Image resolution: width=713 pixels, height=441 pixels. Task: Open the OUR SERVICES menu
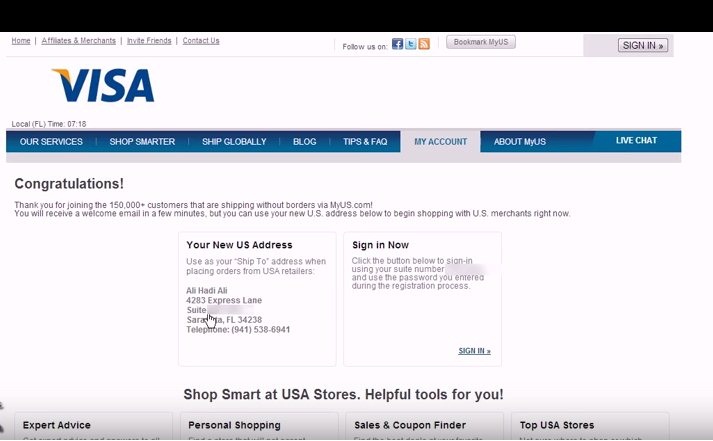tap(51, 142)
